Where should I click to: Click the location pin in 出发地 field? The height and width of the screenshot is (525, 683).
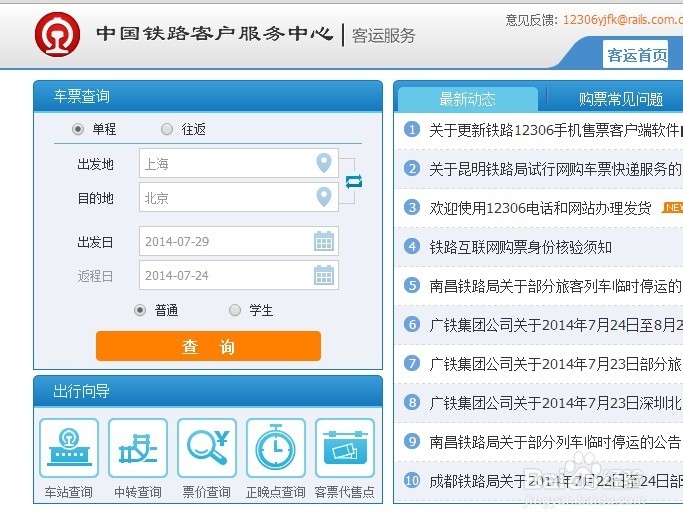[x=324, y=163]
